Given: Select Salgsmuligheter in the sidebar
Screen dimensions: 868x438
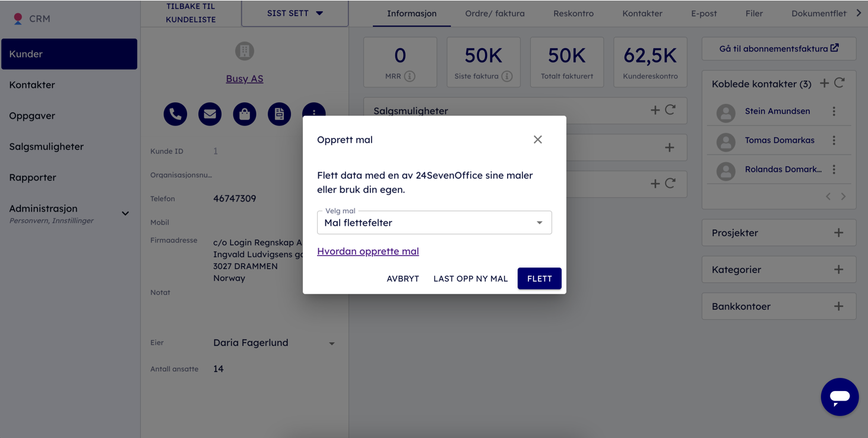Looking at the screenshot, I should click(x=46, y=147).
